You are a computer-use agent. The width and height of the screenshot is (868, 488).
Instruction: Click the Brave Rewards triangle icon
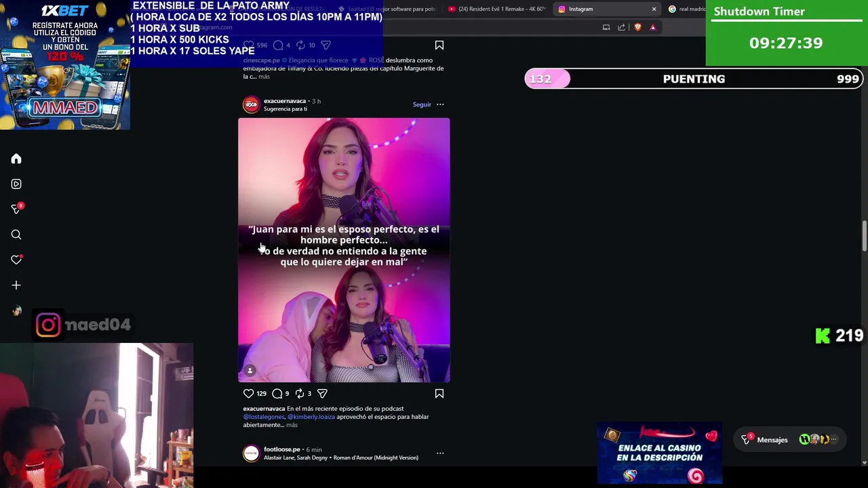[653, 27]
